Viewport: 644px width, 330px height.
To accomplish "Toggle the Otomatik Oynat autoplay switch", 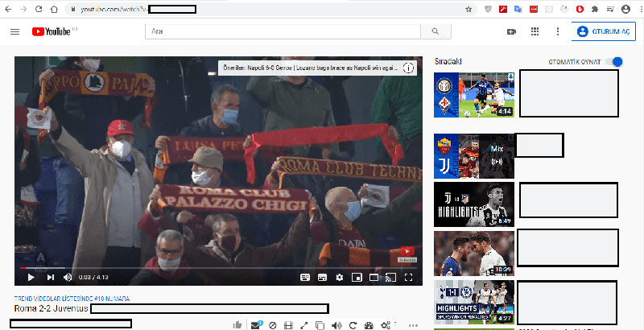I will (614, 62).
